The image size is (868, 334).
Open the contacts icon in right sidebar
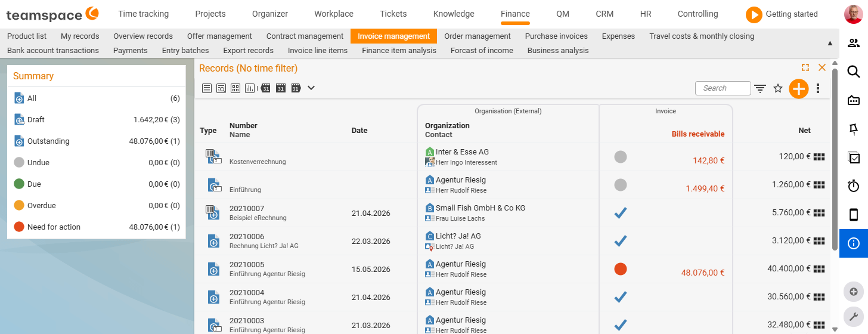[x=854, y=43]
